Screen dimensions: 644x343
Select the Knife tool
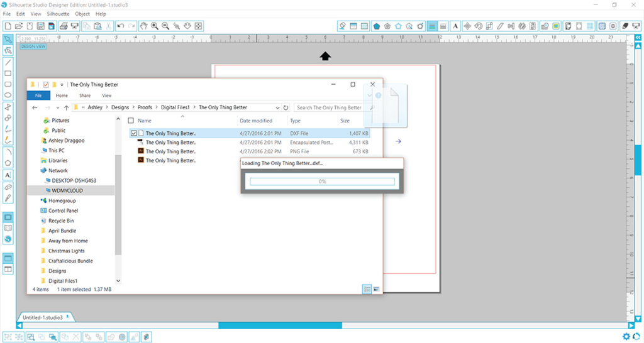(8, 198)
